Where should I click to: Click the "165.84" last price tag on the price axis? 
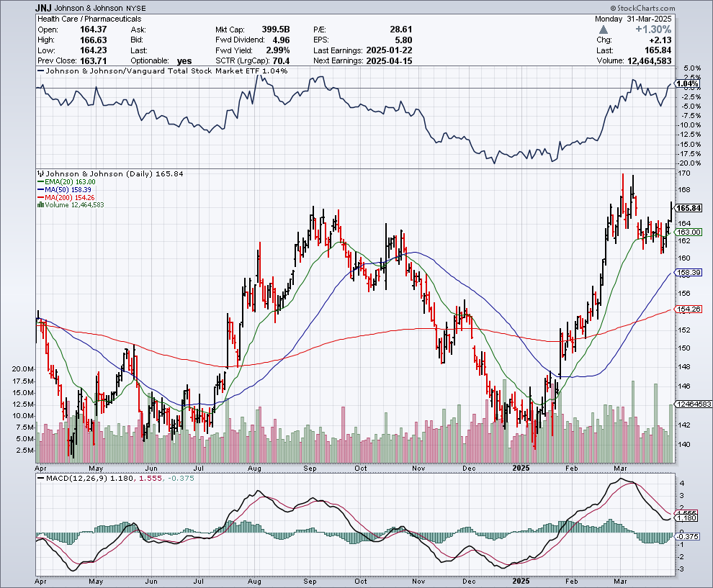(689, 208)
